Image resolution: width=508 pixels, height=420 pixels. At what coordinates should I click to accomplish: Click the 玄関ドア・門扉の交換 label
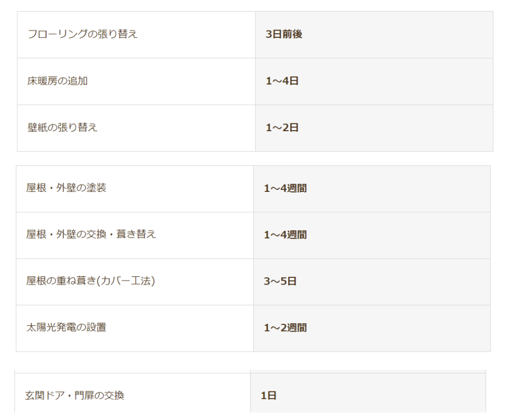(75, 396)
